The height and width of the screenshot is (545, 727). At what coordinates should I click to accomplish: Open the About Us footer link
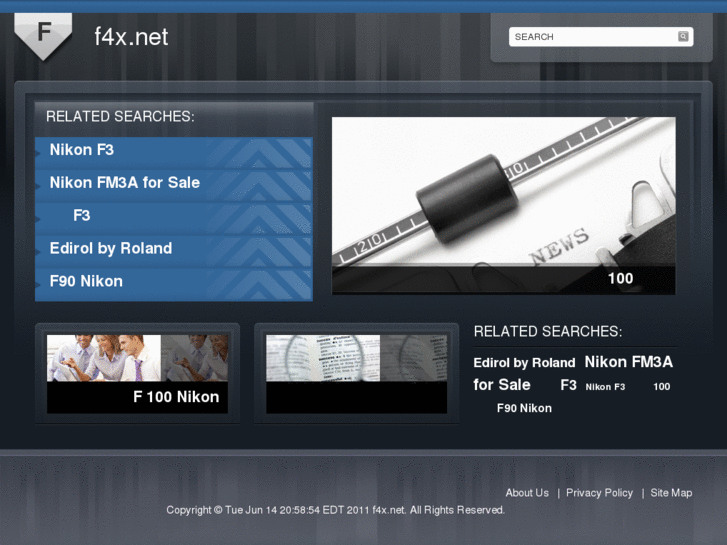(x=527, y=493)
